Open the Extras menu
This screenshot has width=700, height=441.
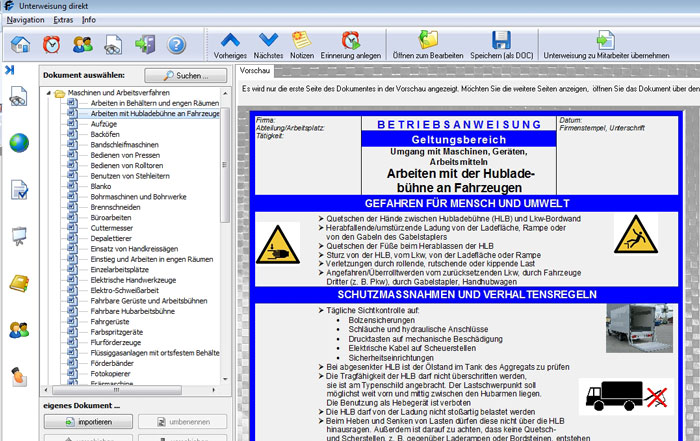(x=63, y=20)
